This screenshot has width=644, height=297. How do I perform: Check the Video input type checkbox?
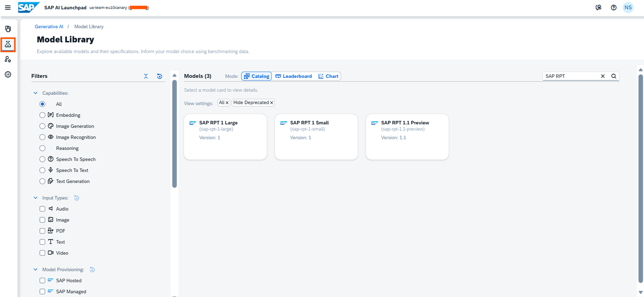[x=42, y=253]
